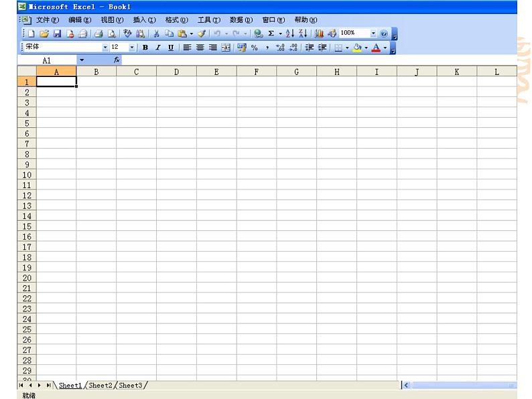The image size is (532, 399).
Task: Increase decimal places
Action: (280, 48)
